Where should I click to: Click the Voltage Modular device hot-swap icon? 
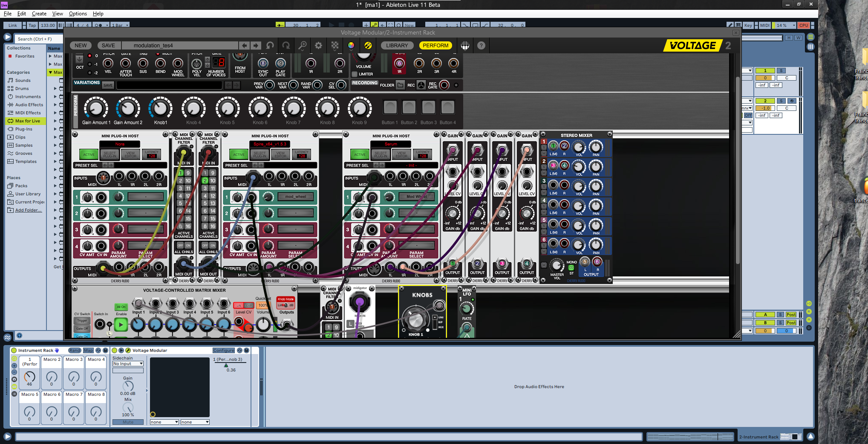(x=240, y=350)
